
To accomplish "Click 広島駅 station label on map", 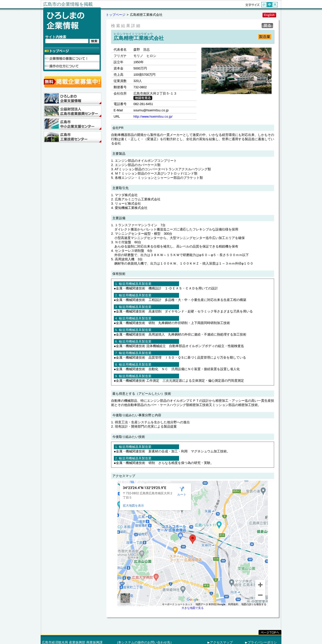I will (x=141, y=522).
